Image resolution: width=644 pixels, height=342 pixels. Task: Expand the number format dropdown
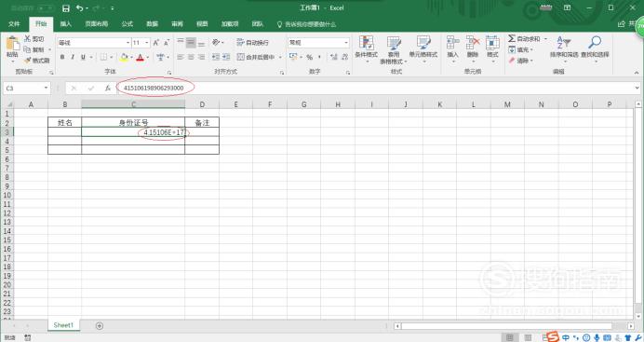pyautogui.click(x=346, y=43)
